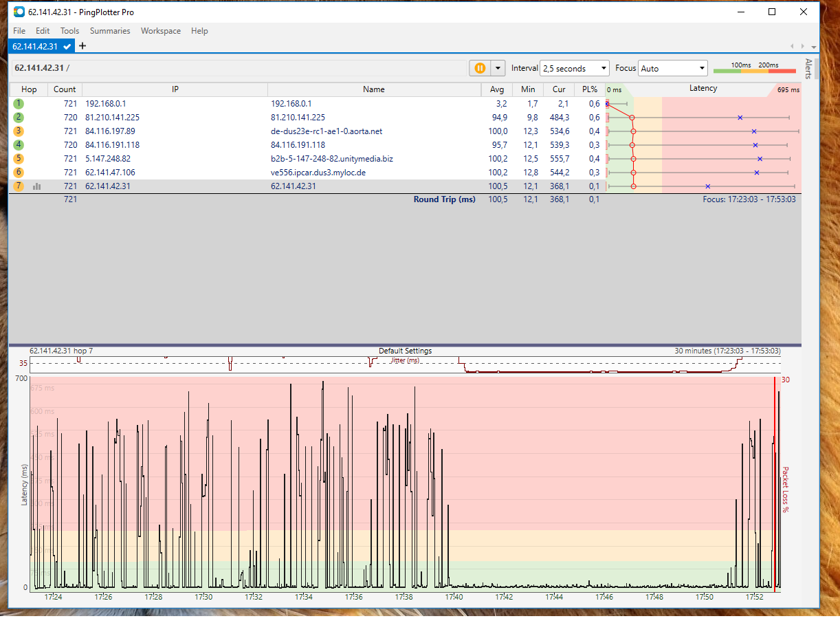This screenshot has height=634, width=840.
Task: Click the 17:40 time axis label
Action: pyautogui.click(x=454, y=597)
